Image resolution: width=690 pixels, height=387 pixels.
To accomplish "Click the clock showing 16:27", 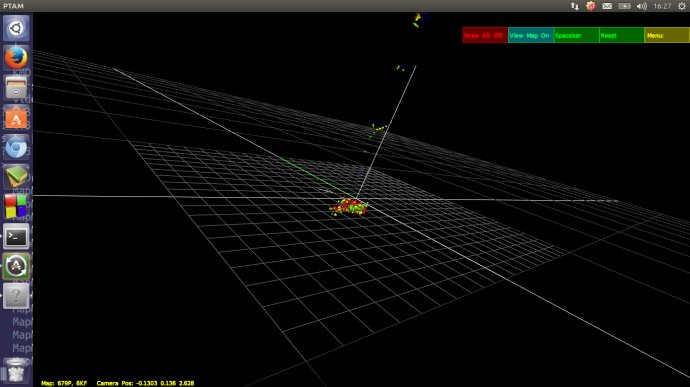I will 662,6.
